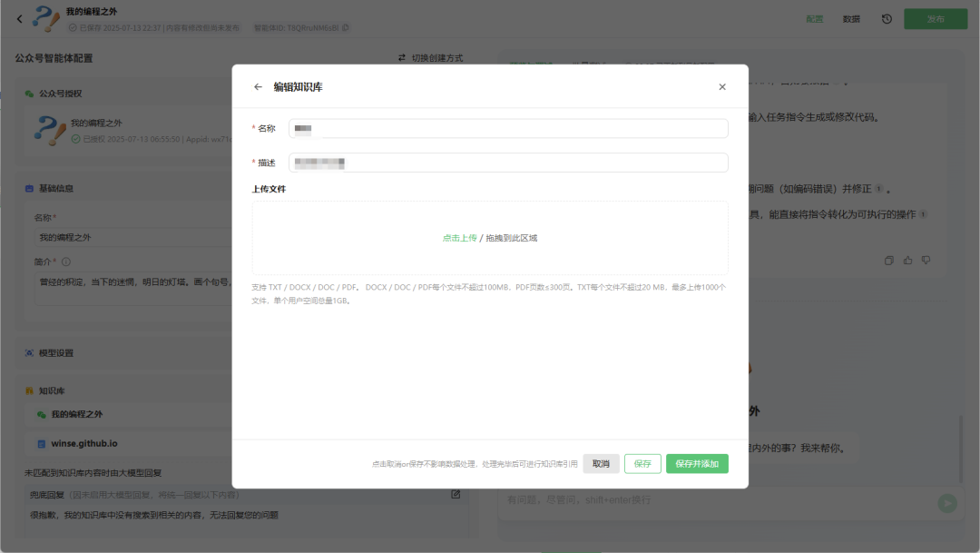Click the back arrow in 编辑知识库 dialog

pyautogui.click(x=258, y=86)
